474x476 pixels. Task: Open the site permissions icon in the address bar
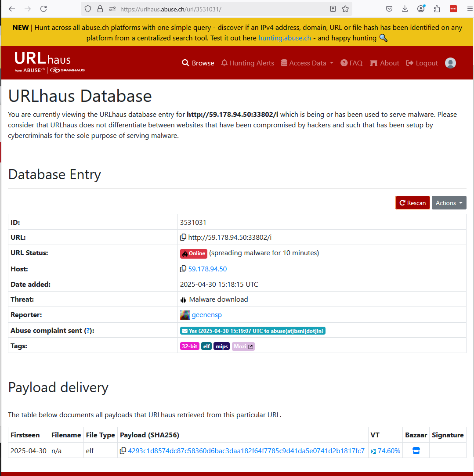112,9
